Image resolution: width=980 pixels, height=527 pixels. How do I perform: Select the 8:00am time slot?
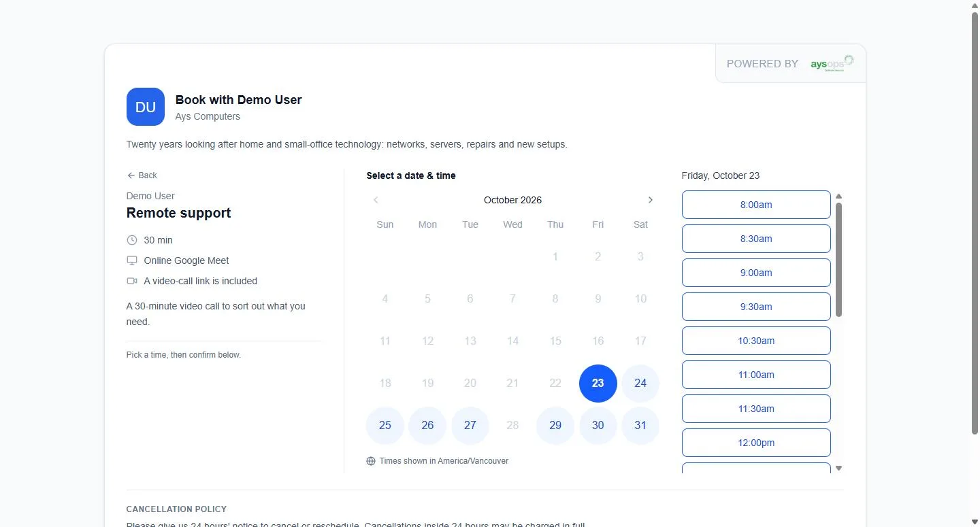pyautogui.click(x=756, y=205)
